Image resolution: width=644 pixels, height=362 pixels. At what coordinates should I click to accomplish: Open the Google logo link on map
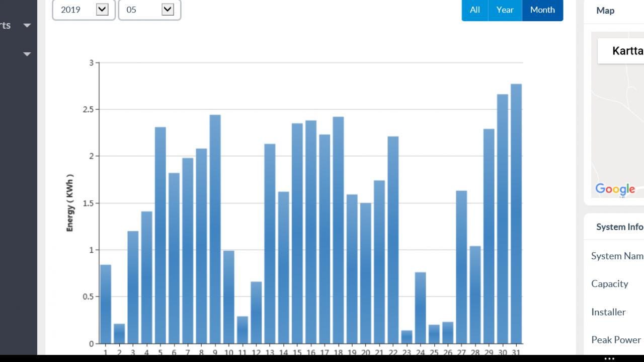pyautogui.click(x=615, y=189)
